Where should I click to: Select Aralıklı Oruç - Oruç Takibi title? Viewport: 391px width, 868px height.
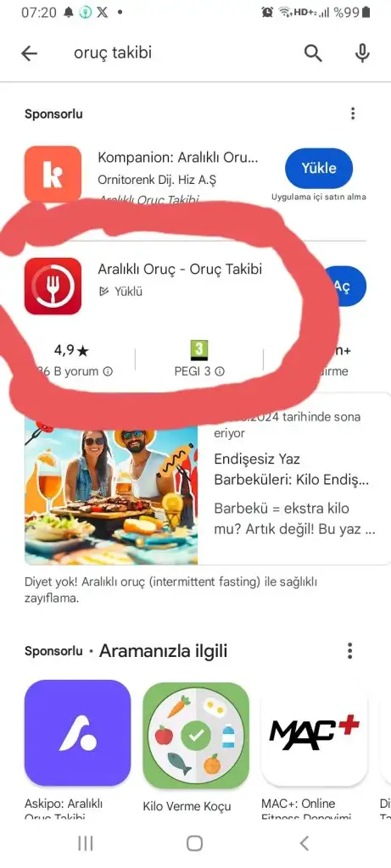(x=180, y=269)
